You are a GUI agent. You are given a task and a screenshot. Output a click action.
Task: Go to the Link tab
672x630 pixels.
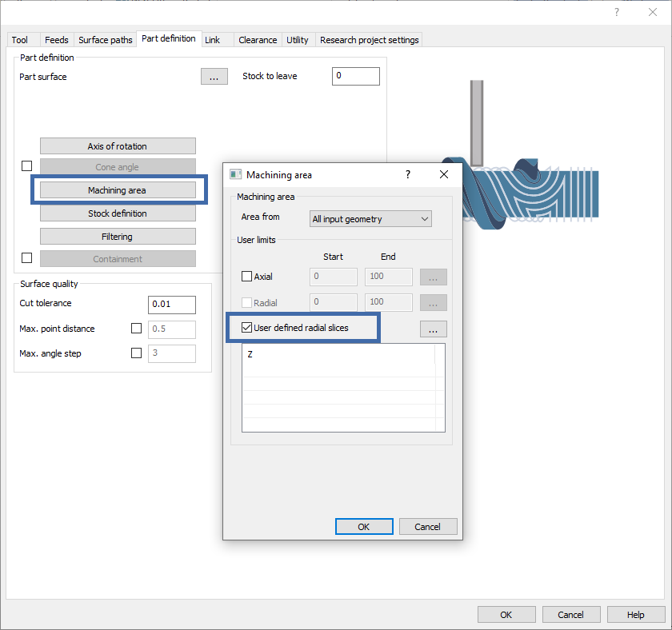coord(213,40)
